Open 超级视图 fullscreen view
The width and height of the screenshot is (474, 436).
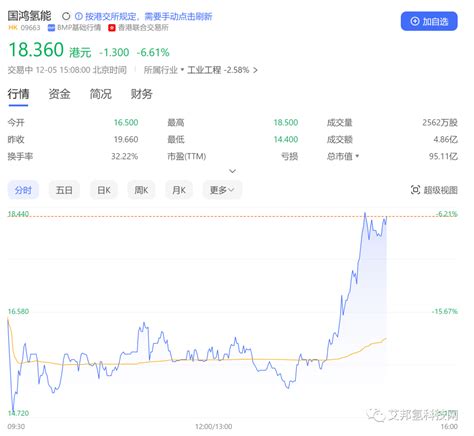tap(434, 190)
